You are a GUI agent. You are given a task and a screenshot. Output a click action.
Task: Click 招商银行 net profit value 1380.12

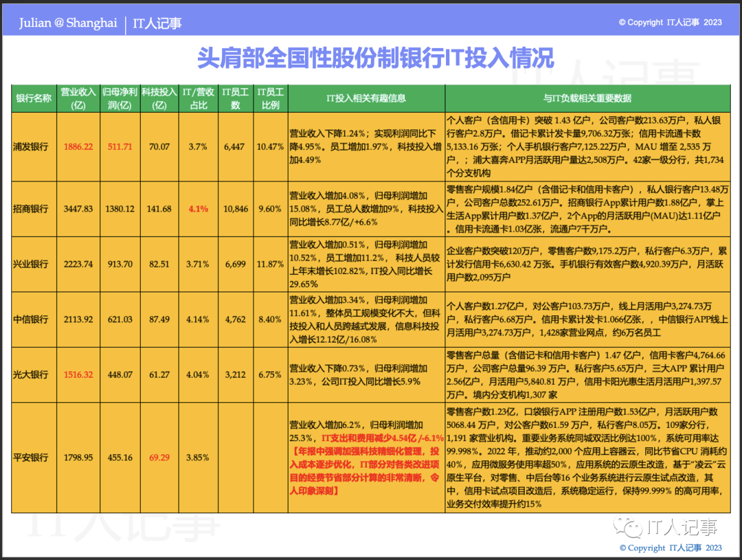[120, 209]
